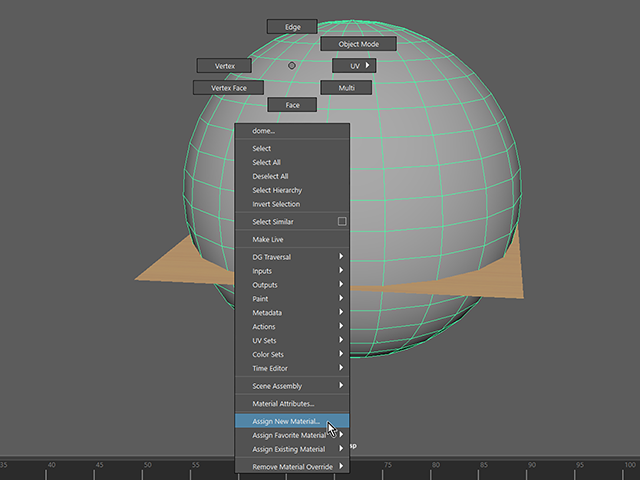This screenshot has height=480, width=640.
Task: Choose Invert Selection
Action: pos(292,204)
